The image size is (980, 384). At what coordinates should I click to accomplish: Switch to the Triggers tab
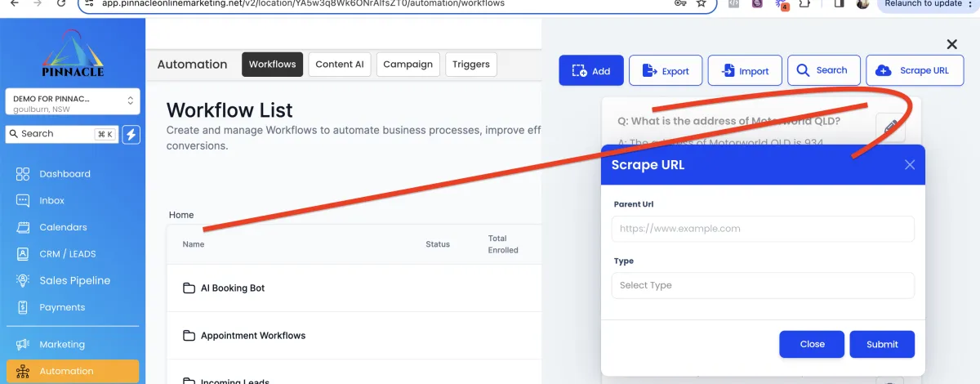pyautogui.click(x=471, y=65)
